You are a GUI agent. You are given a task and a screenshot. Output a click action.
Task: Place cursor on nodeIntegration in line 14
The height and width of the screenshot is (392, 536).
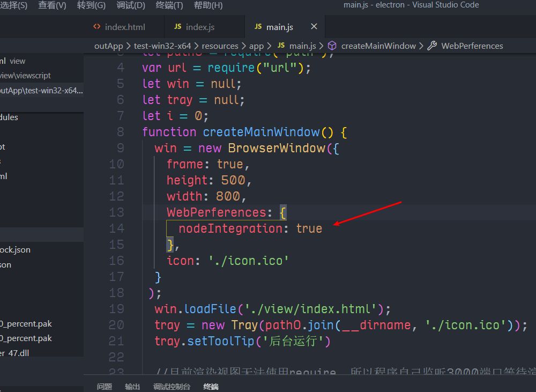pos(230,228)
